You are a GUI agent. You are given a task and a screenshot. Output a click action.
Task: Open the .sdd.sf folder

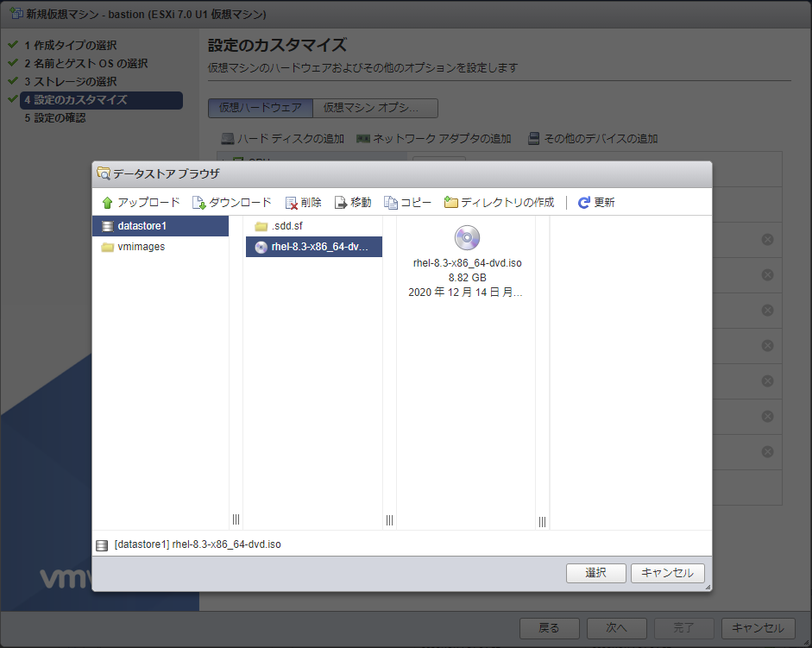314,226
